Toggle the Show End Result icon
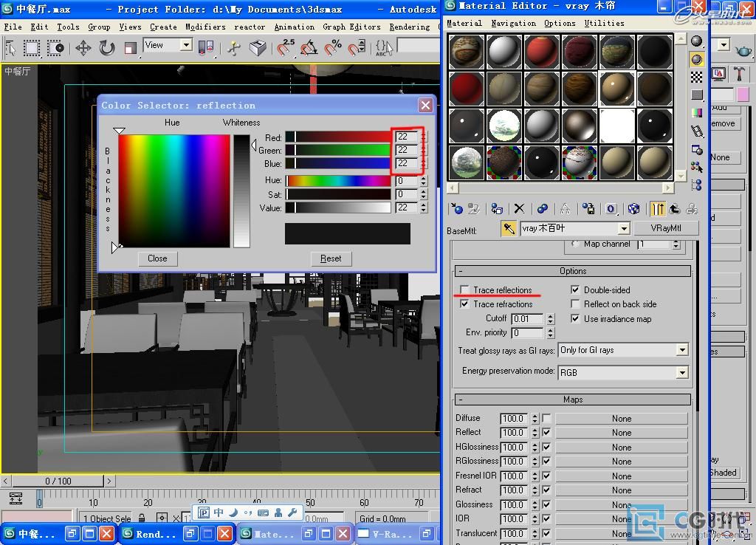 [x=658, y=209]
